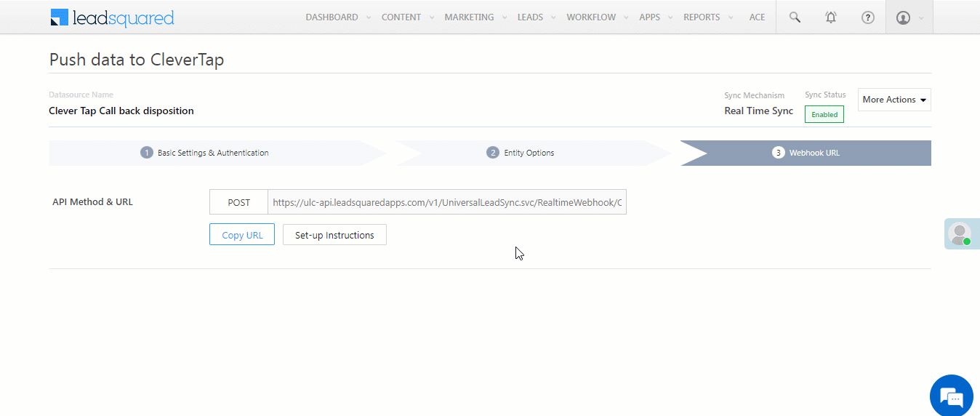Open Set-up Instructions

[x=334, y=235]
